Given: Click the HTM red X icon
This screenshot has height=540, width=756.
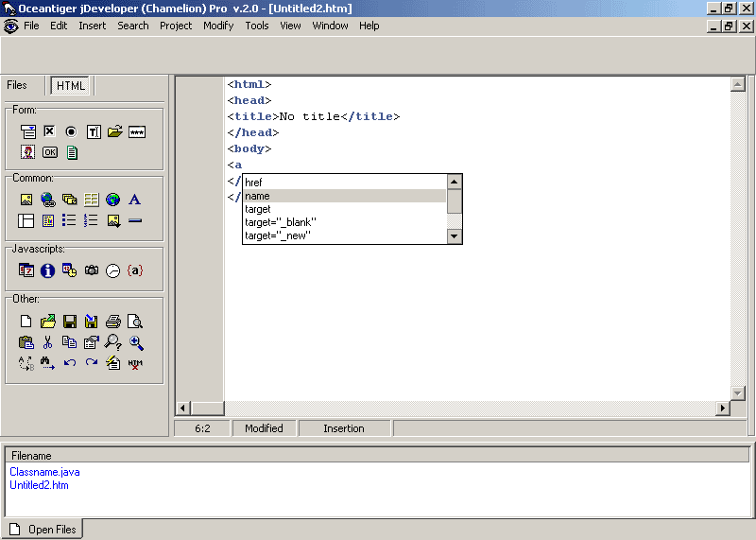Looking at the screenshot, I should (x=135, y=364).
